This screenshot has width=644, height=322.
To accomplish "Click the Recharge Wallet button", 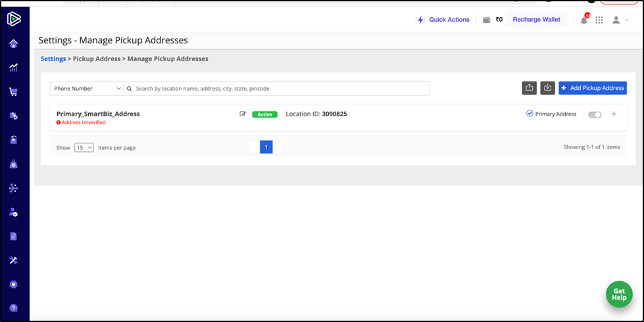I will click(536, 20).
